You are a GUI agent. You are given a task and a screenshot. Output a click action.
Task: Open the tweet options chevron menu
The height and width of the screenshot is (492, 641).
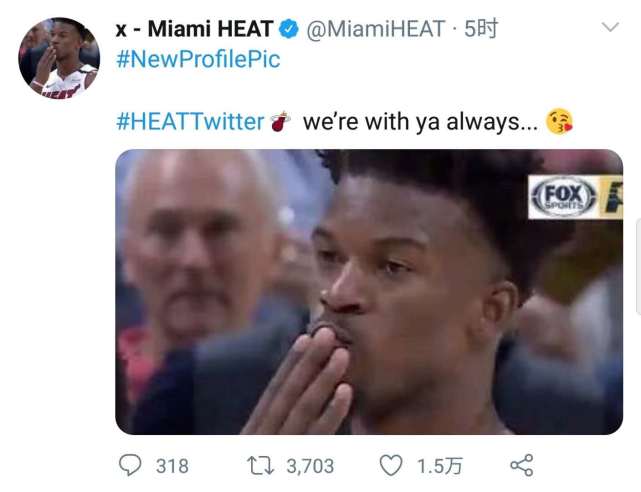[610, 27]
